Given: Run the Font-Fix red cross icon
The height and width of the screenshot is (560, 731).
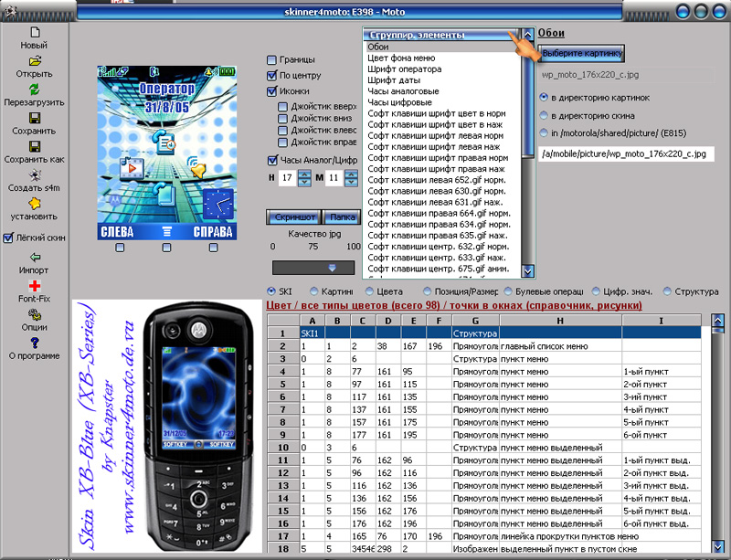Looking at the screenshot, I should [x=35, y=286].
